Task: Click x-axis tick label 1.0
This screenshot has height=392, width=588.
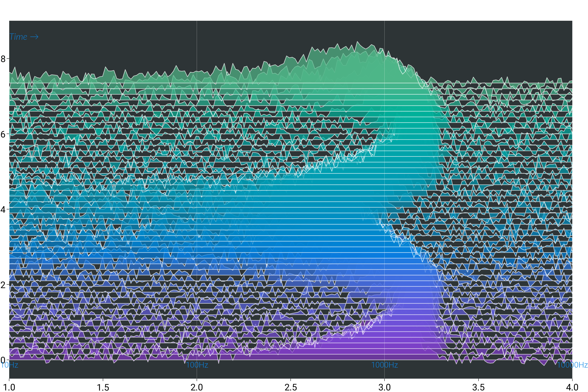Action: (x=9, y=387)
